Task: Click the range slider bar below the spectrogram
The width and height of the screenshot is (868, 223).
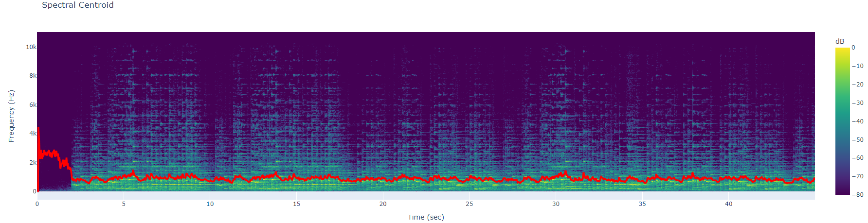Action: tap(425, 195)
